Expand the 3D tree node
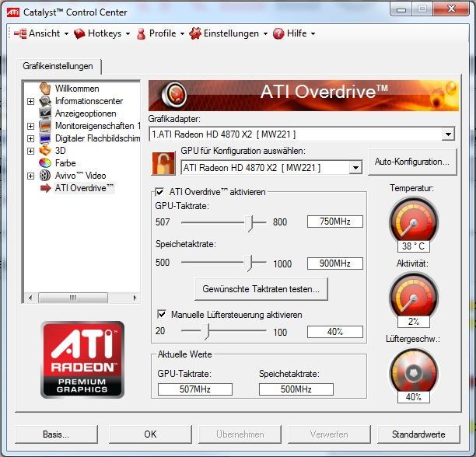This screenshot has height=457, width=476. tap(30, 151)
